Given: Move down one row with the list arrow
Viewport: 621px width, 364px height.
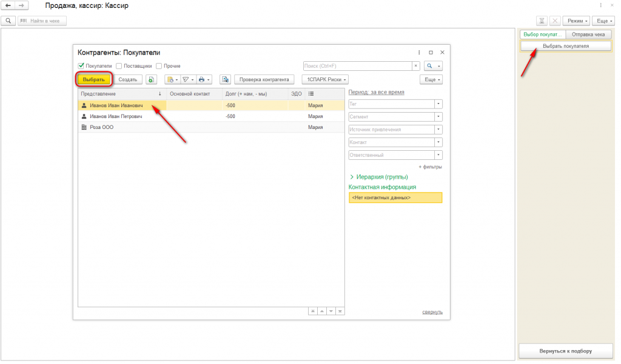Looking at the screenshot, I should [x=331, y=311].
